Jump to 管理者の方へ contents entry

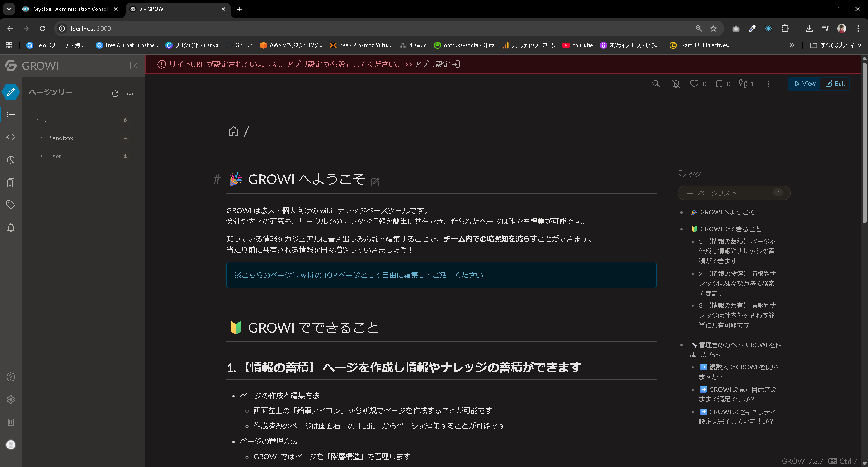point(736,349)
